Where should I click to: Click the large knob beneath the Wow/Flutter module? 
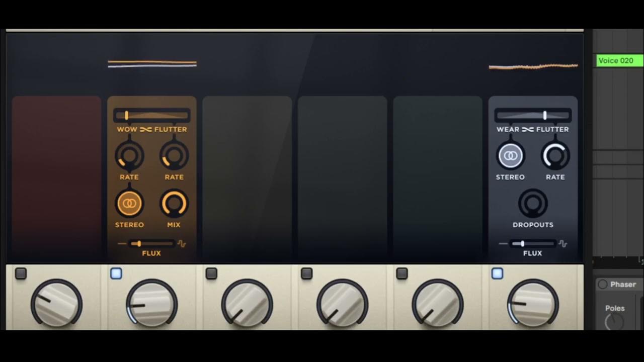[x=151, y=304]
